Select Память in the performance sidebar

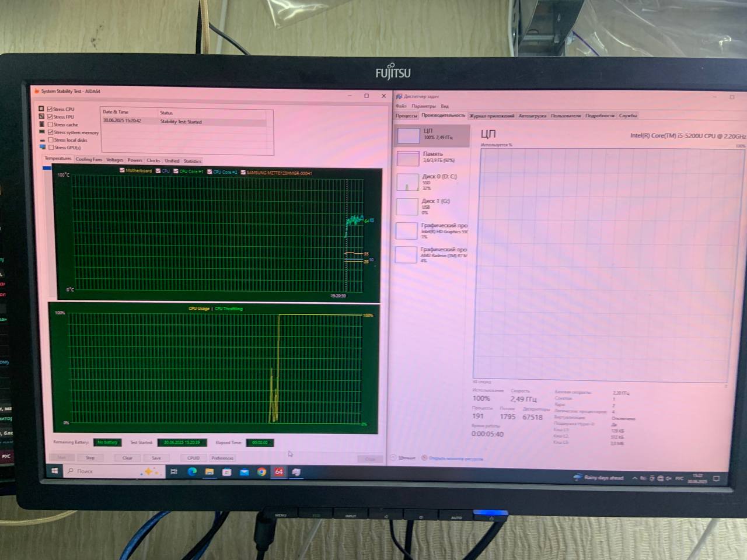[x=432, y=157]
